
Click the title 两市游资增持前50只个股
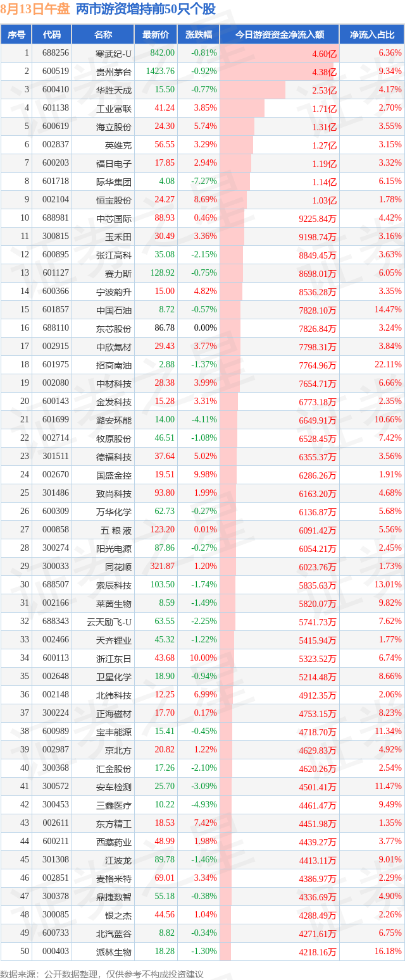pyautogui.click(x=146, y=9)
